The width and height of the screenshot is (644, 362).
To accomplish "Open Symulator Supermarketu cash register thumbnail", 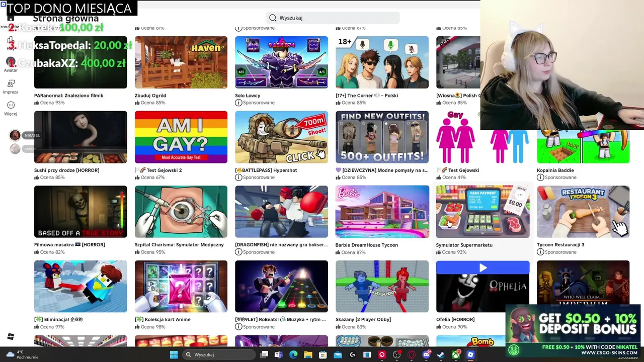I will pos(482,212).
